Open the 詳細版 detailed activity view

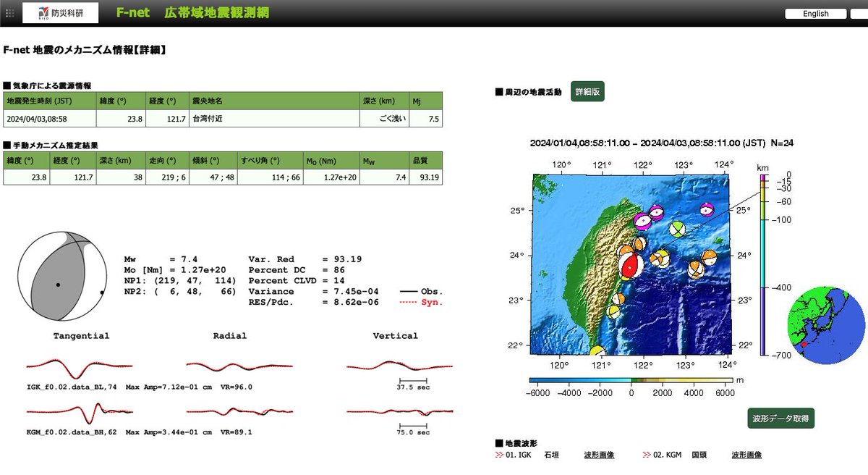[x=587, y=91]
